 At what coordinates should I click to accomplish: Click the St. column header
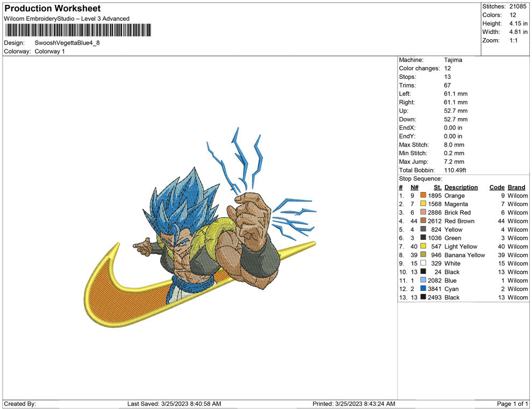pyautogui.click(x=437, y=187)
